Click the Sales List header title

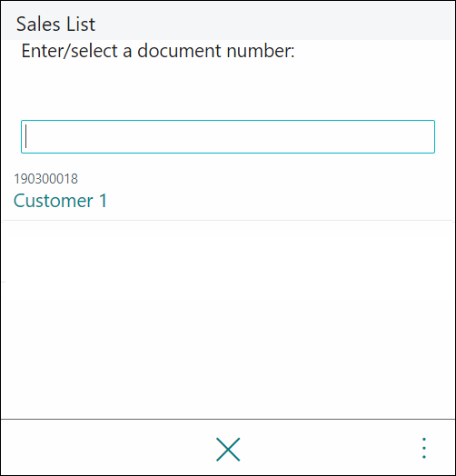coord(55,24)
